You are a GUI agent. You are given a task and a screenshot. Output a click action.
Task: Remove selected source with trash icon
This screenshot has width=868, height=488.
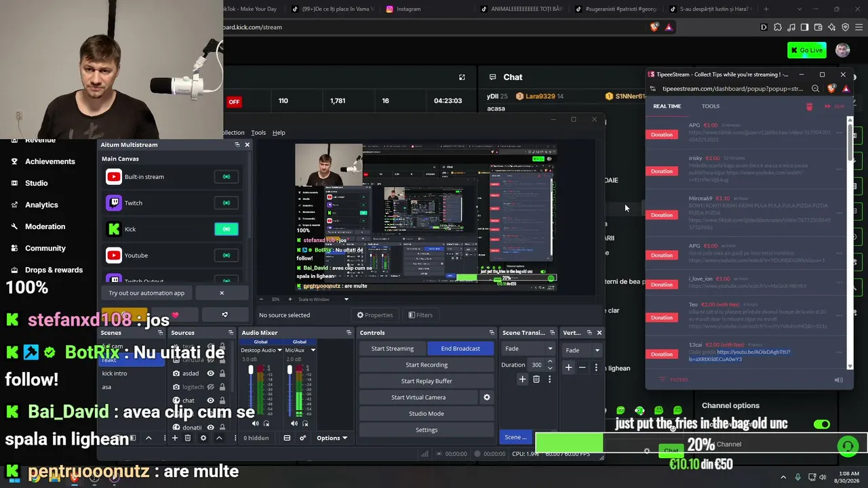pyautogui.click(x=188, y=438)
